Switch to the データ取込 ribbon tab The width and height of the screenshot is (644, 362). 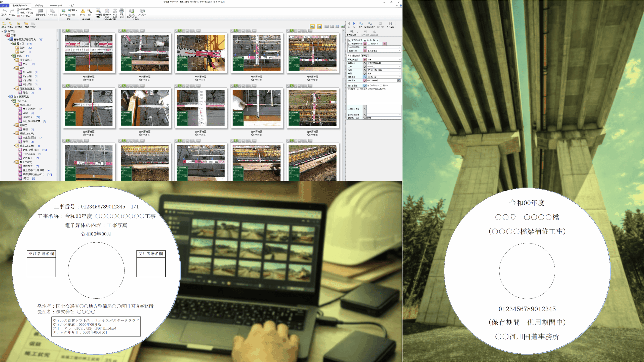pos(39,5)
